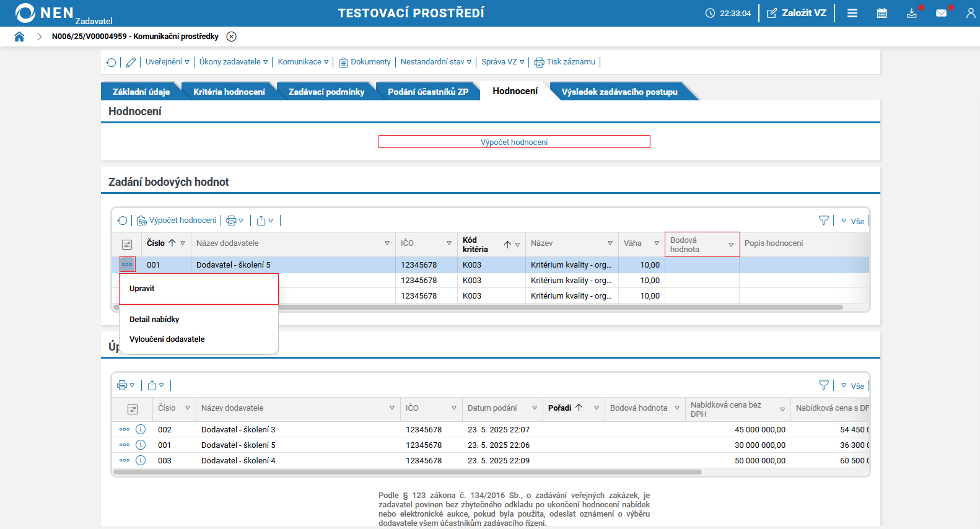Open column settings icon in lower table
Screen dimensions: 980x529
tap(133, 409)
